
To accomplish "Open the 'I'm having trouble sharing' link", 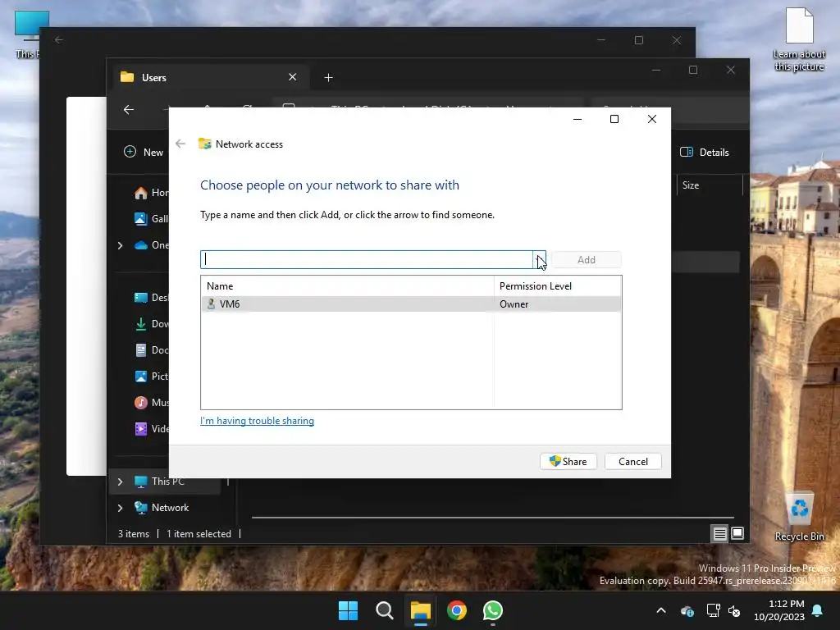I will [x=257, y=421].
